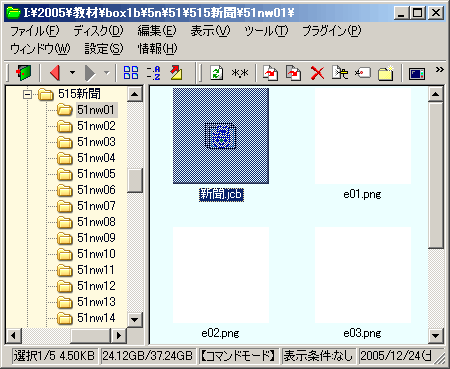Open the ファイル(F) menu
The height and width of the screenshot is (369, 450).
point(35,31)
